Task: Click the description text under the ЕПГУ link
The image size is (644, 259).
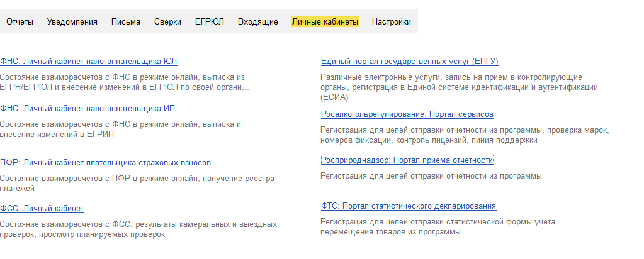Action: [x=459, y=87]
